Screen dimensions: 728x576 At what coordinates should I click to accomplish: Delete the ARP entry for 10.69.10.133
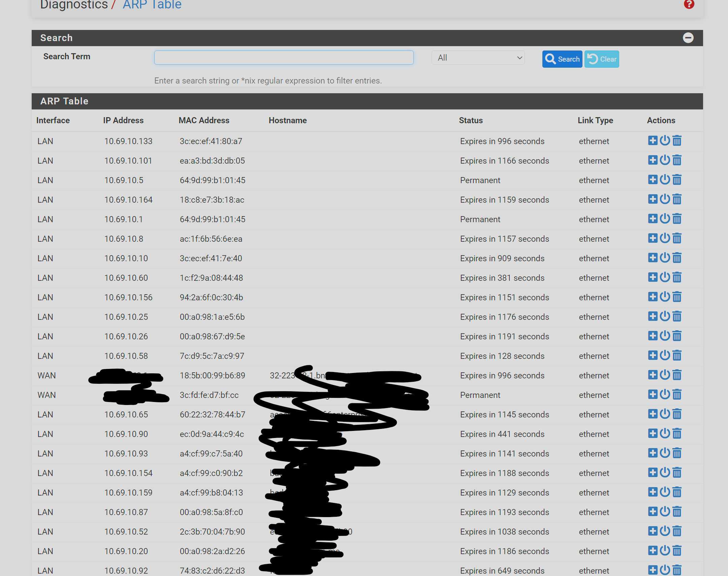pyautogui.click(x=677, y=141)
